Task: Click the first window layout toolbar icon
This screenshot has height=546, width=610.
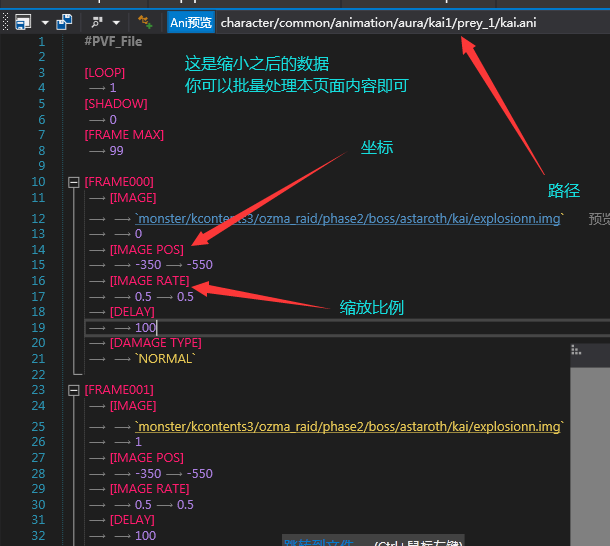Action: 22,21
